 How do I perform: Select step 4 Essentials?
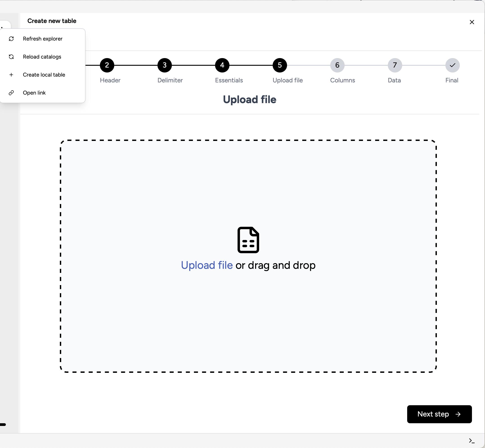coord(222,65)
